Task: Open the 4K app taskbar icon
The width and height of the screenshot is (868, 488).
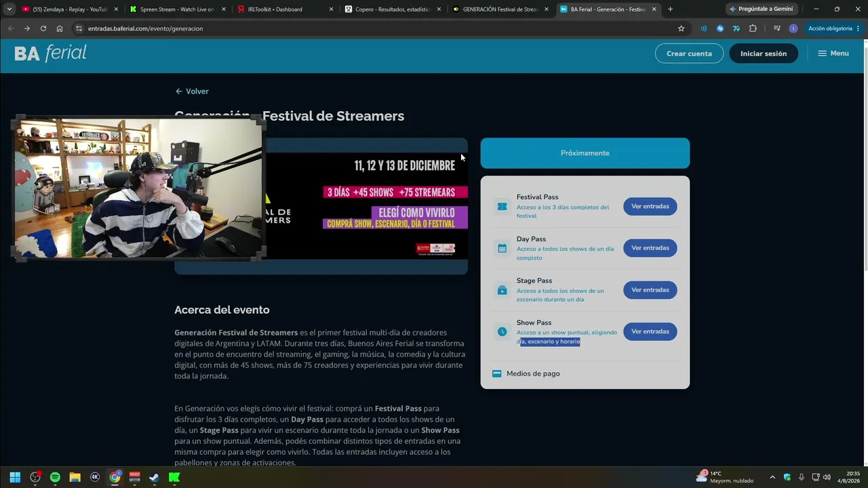Action: [x=95, y=477]
